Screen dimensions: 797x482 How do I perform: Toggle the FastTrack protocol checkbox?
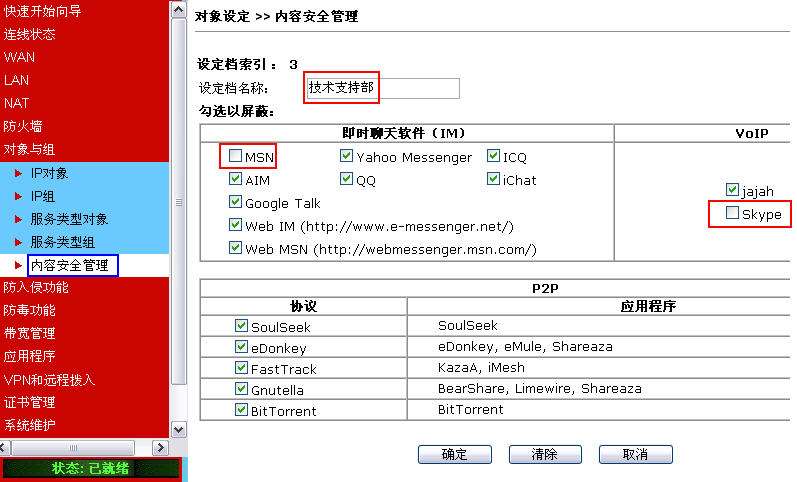(x=241, y=368)
